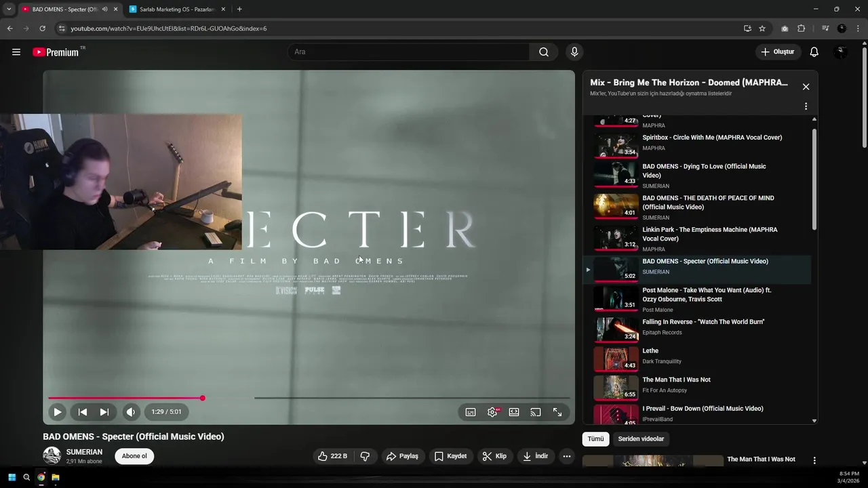Toggle subtitles/closed captions in the player
This screenshot has width=868, height=488.
[471, 412]
